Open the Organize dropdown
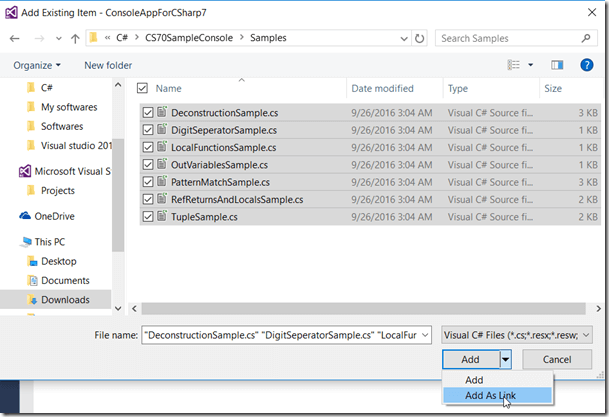The image size is (609, 417). click(37, 65)
